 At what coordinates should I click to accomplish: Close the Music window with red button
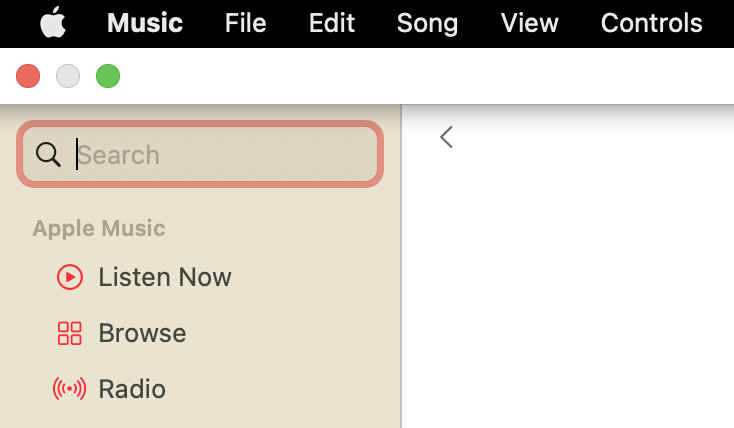[28, 76]
